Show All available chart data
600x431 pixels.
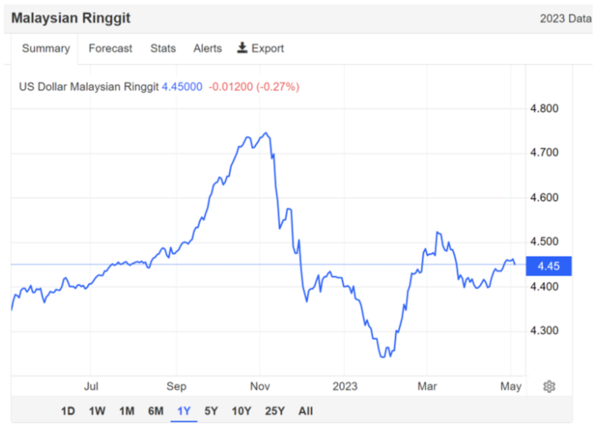[305, 411]
